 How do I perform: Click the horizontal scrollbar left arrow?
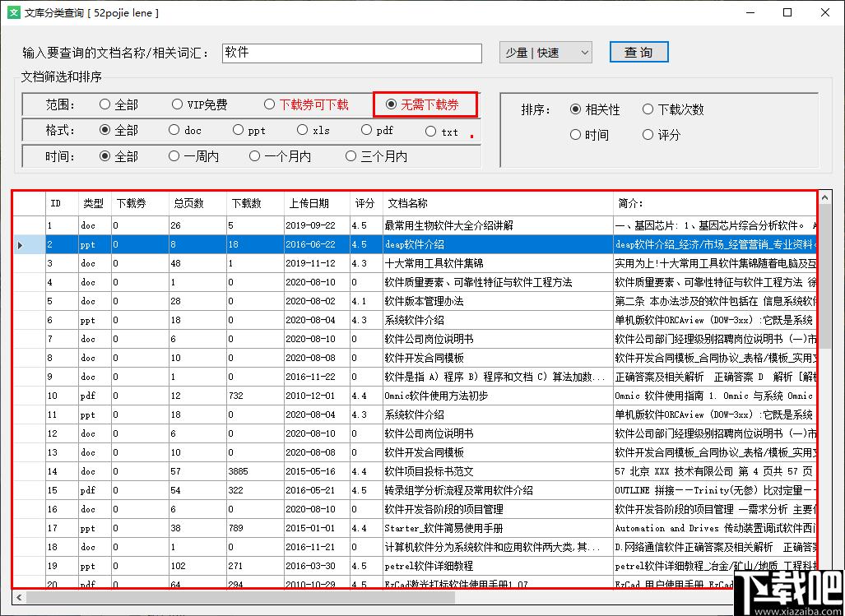pos(20,596)
